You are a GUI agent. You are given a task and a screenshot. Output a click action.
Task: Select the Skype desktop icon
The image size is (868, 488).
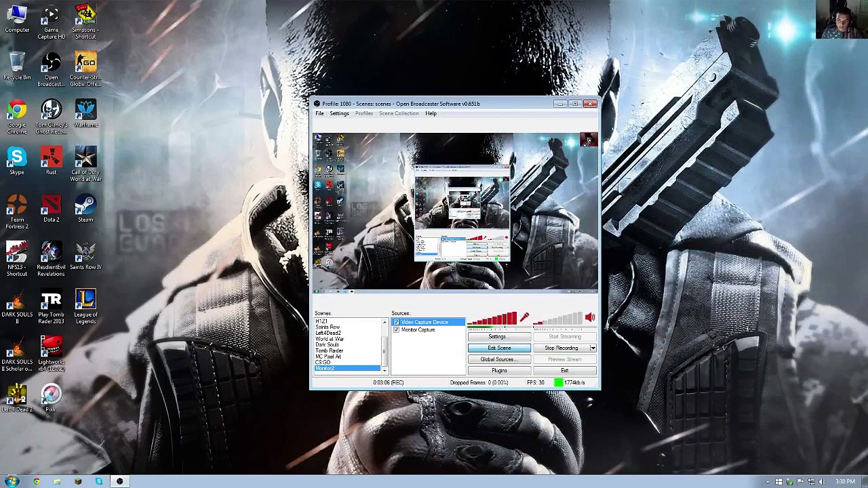point(17,161)
